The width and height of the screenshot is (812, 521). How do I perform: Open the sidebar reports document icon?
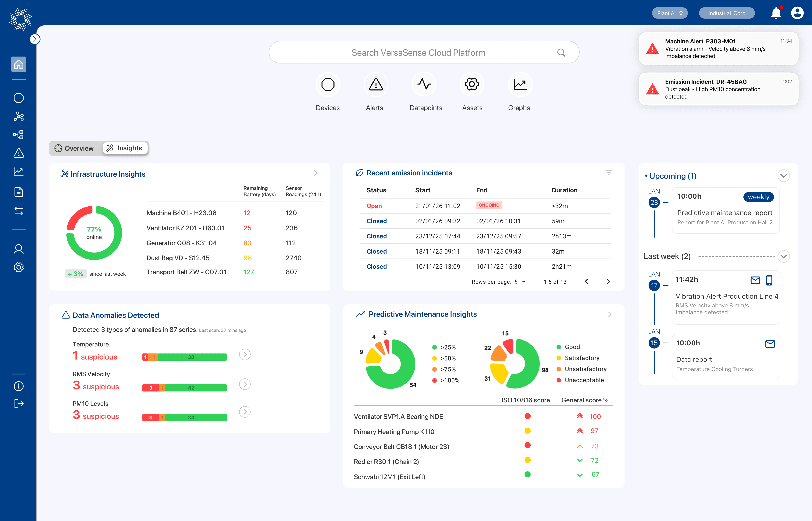(x=19, y=192)
